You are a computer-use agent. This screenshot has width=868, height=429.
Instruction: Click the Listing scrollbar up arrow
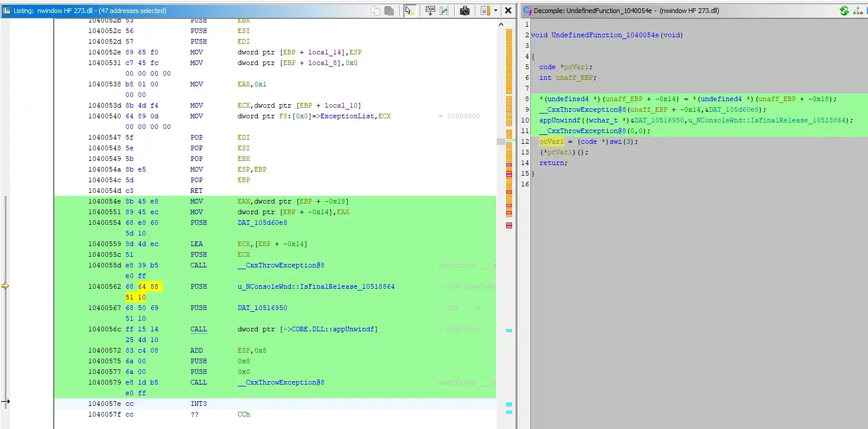[501, 25]
